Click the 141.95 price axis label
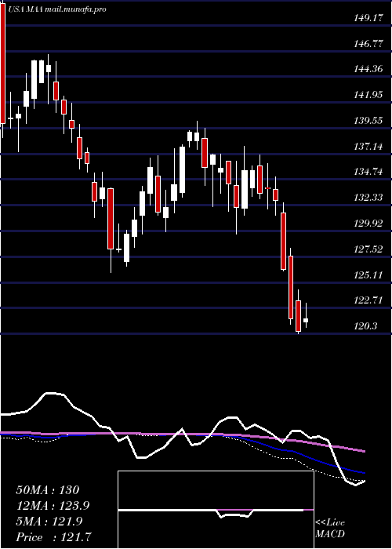392x549 pixels. click(x=368, y=95)
